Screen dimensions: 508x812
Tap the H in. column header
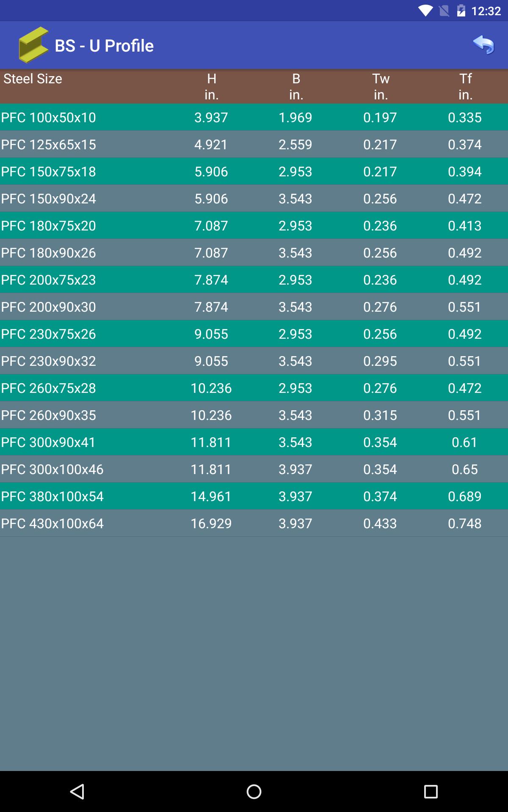click(212, 86)
